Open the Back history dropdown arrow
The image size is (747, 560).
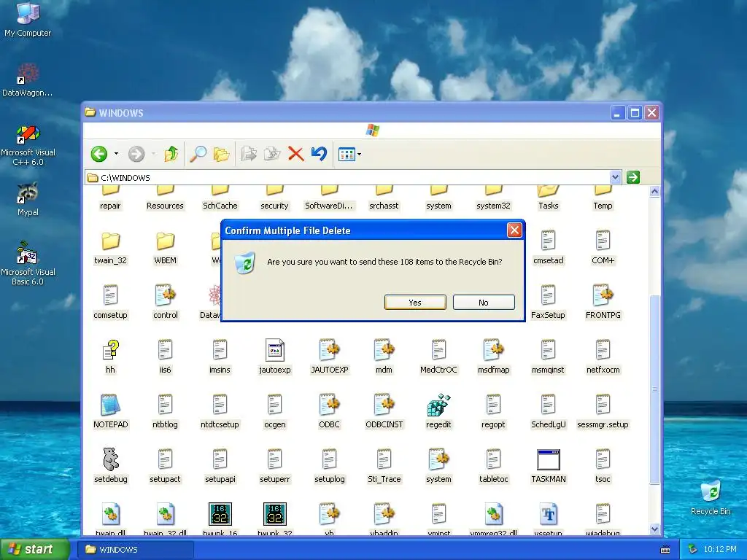(116, 154)
